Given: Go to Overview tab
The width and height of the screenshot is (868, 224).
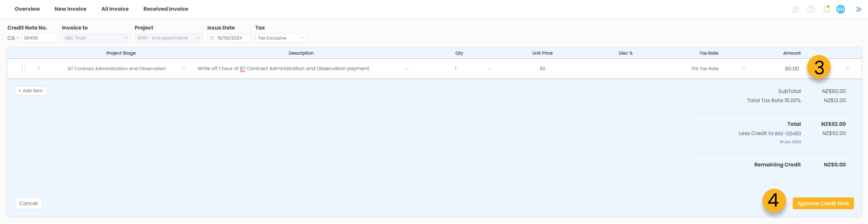Looking at the screenshot, I should click(x=27, y=9).
